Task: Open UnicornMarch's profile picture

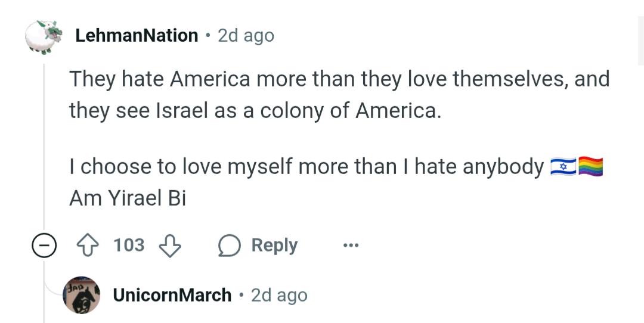Action: coord(81,295)
